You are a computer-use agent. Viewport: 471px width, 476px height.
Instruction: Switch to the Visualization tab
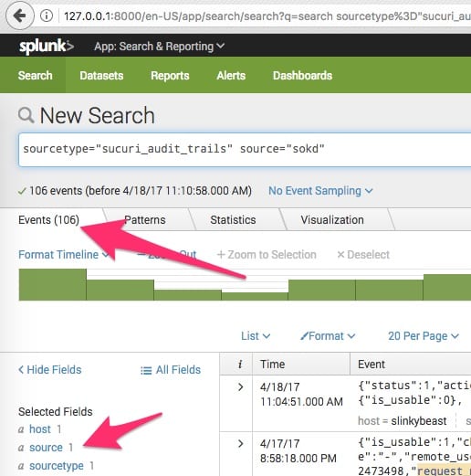[x=332, y=220]
